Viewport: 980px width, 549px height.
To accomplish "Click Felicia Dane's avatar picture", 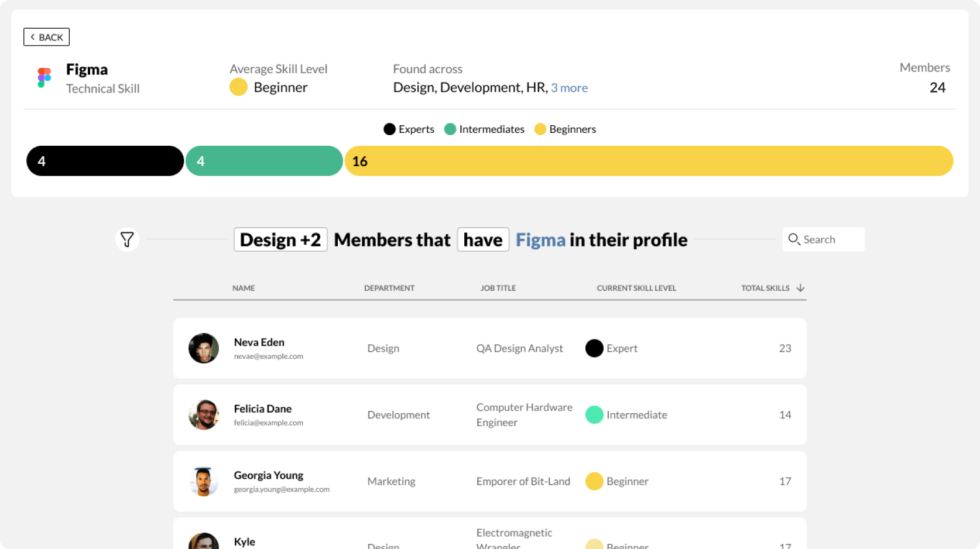I will click(203, 414).
